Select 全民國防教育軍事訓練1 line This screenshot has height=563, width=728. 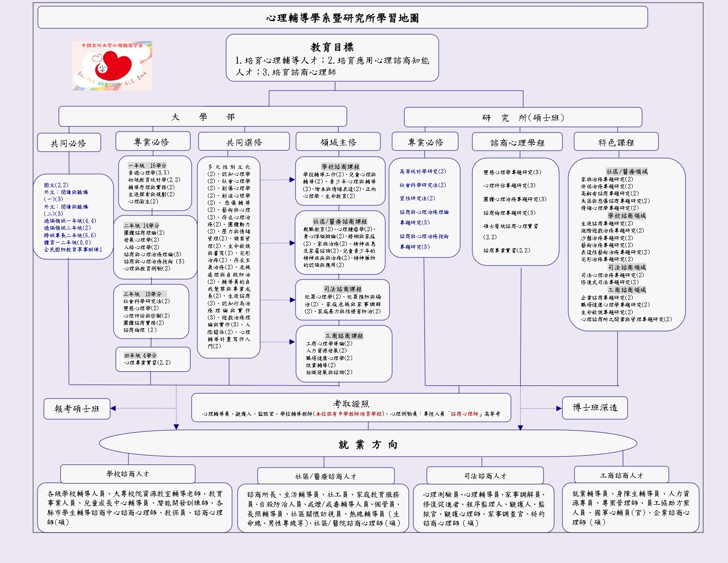point(73,249)
